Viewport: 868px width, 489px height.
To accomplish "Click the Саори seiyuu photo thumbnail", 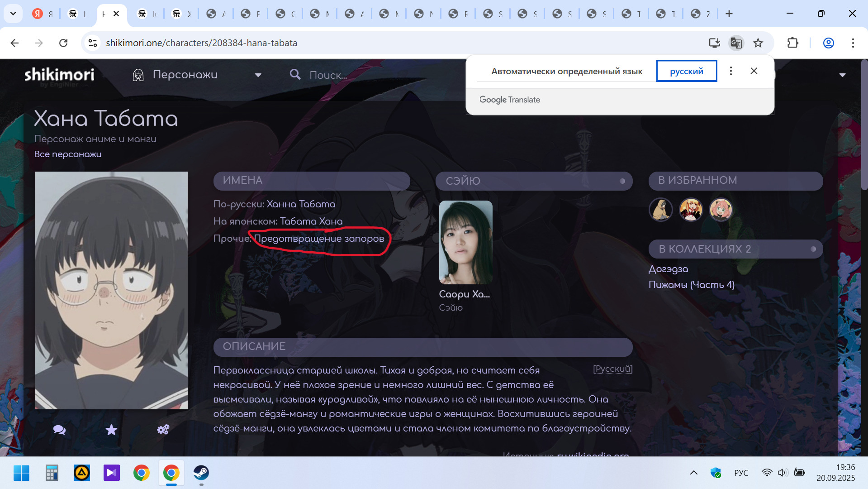I will [465, 242].
